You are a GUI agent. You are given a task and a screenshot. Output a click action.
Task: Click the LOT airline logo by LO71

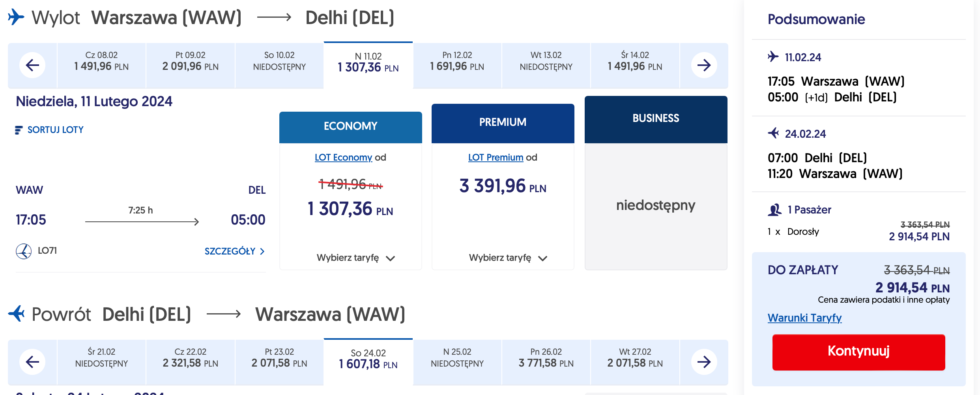tap(24, 251)
